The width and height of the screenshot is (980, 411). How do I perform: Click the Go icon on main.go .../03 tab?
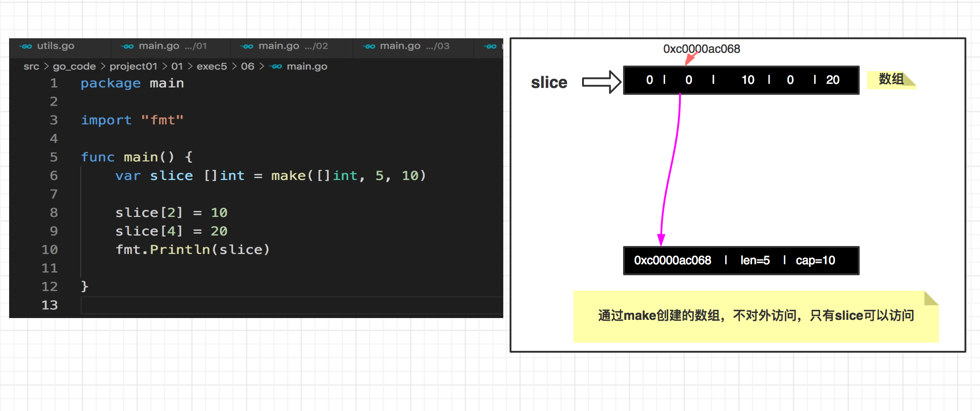click(370, 46)
